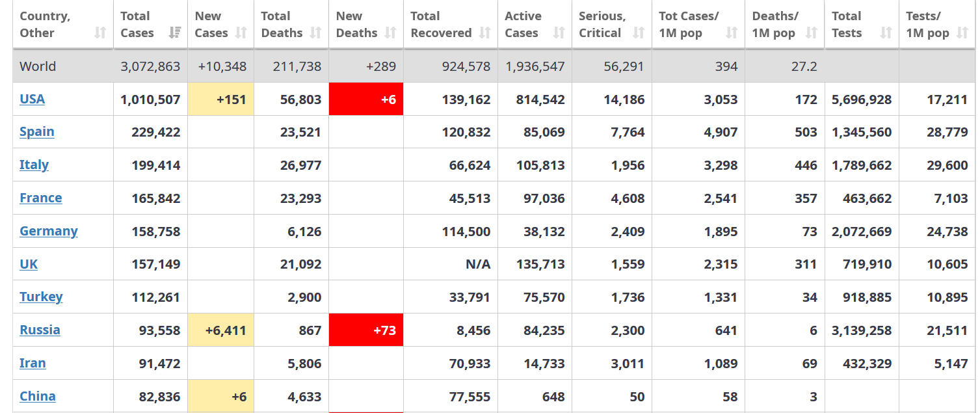Screen dimensions: 980x413
Task: Select Iran cases per million 1,089
Action: click(721, 364)
